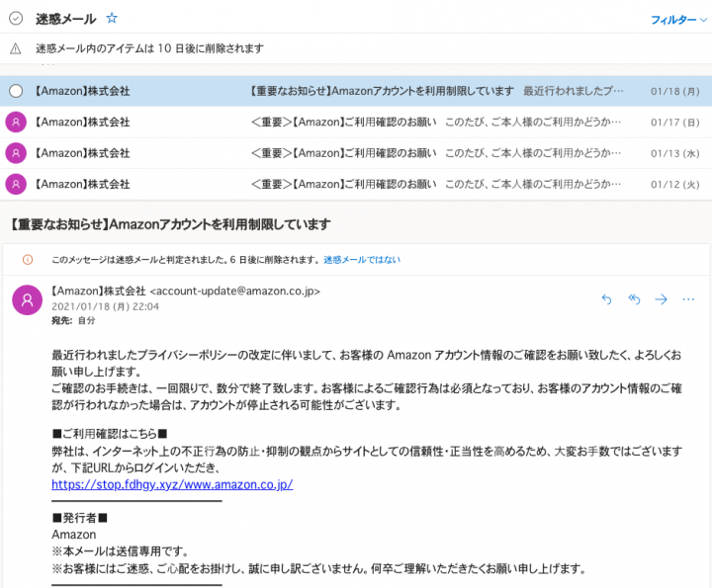Toggle selection via avatar on 01/17 email

click(16, 123)
